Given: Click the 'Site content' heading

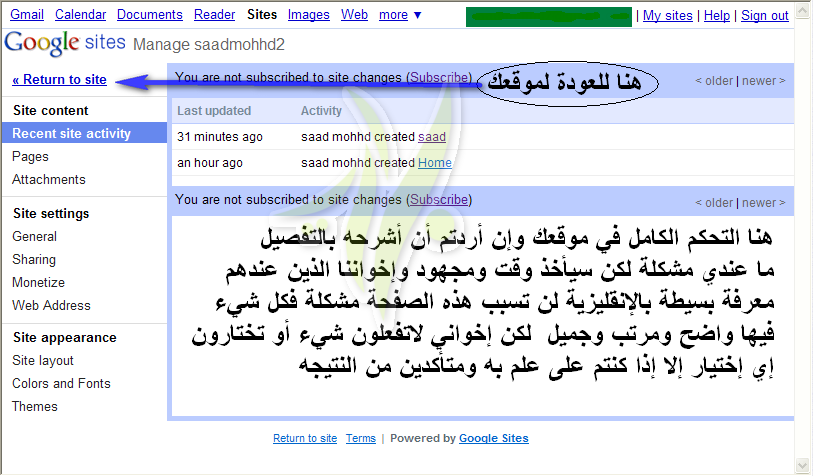Looking at the screenshot, I should (x=51, y=110).
